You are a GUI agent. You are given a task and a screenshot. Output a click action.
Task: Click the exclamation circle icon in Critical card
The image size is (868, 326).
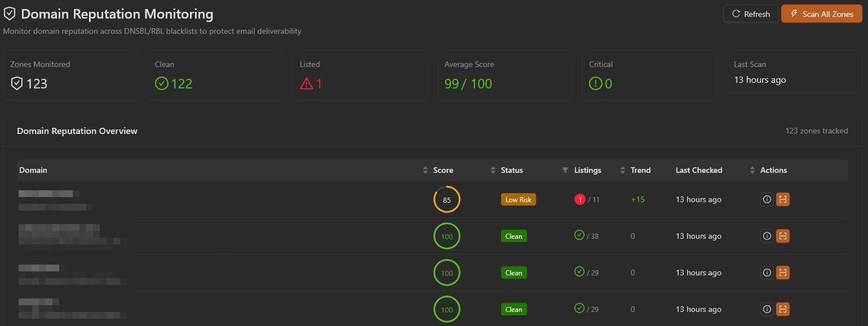click(x=596, y=84)
